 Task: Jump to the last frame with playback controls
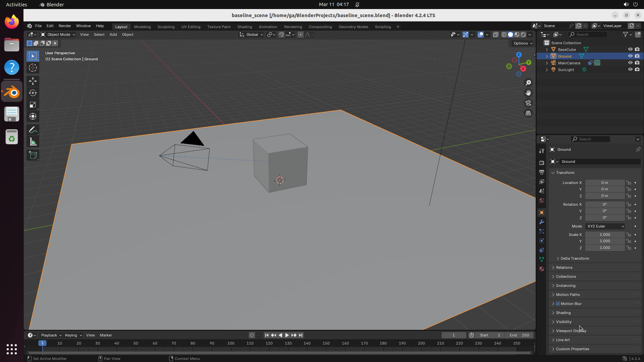pos(301,335)
